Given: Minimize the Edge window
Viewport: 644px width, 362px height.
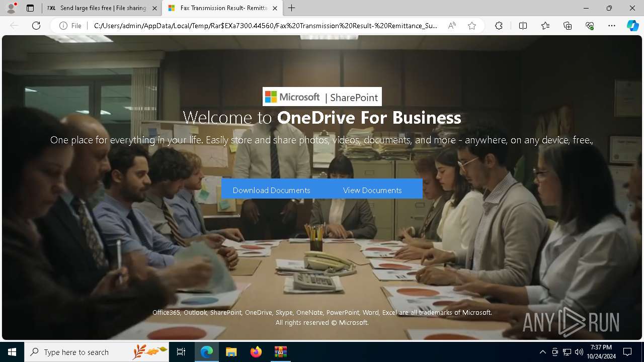Looking at the screenshot, I should pos(586,8).
